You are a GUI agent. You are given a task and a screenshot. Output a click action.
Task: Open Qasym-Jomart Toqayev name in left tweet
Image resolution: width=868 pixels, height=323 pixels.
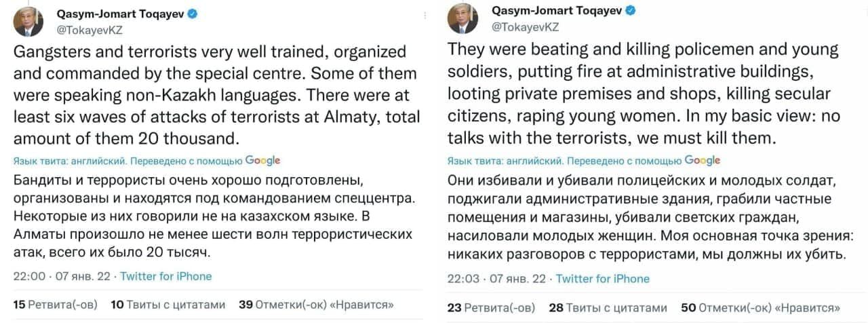coord(119,13)
